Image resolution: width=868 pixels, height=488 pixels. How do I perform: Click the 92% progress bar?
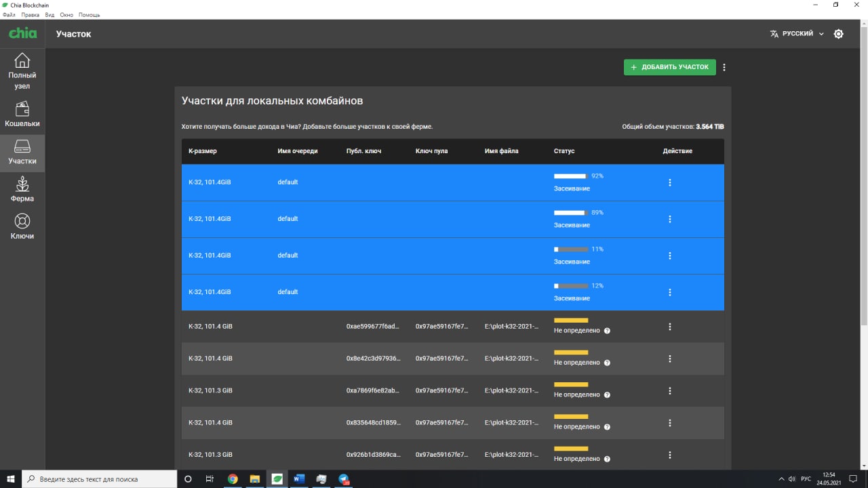(x=571, y=176)
